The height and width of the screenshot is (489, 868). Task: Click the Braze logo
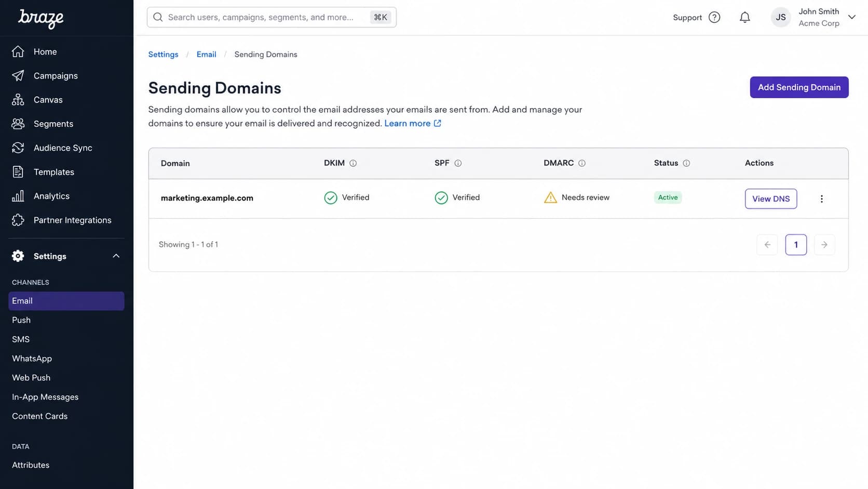[x=41, y=19]
